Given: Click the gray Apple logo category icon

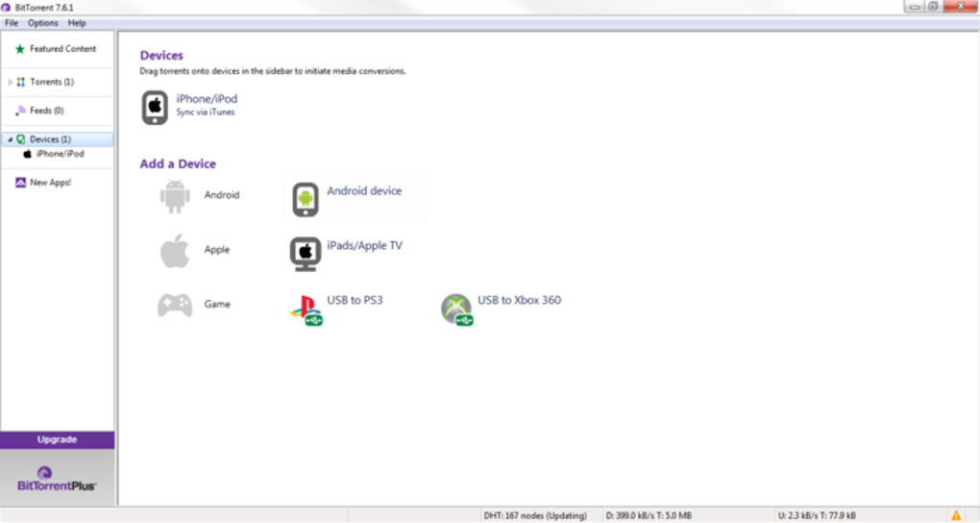Looking at the screenshot, I should (x=175, y=251).
